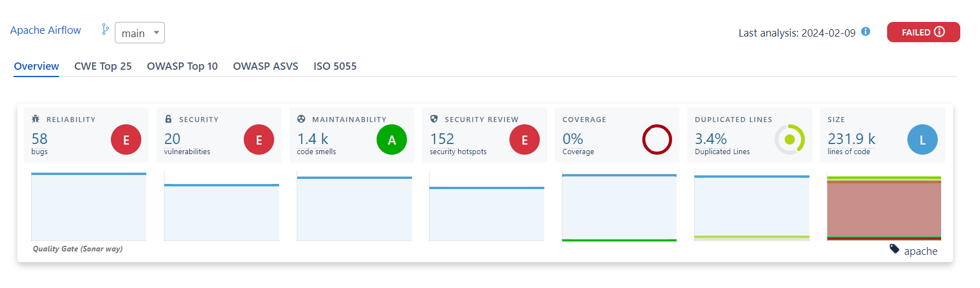The image size is (980, 288).
Task: Open the OWASP Top 10 tab
Action: [182, 66]
